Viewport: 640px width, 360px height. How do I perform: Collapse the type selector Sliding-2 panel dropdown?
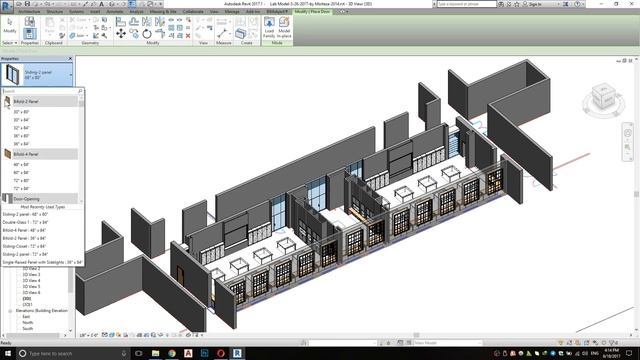tap(71, 75)
